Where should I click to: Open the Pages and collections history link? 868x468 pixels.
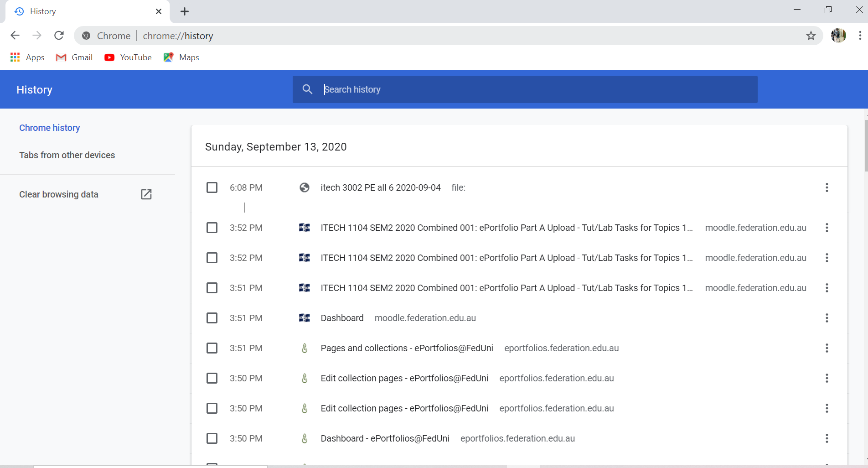[x=407, y=348]
